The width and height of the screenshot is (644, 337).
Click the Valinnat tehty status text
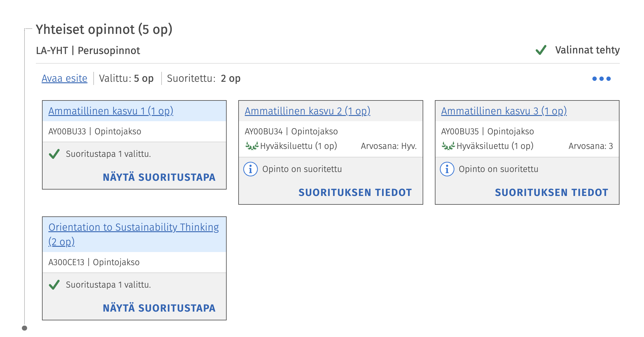point(587,50)
